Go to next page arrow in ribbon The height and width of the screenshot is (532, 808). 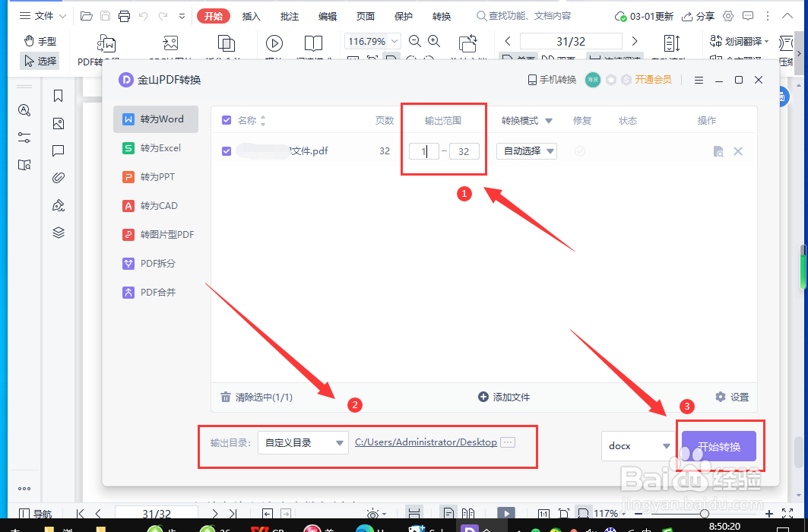[x=635, y=41]
